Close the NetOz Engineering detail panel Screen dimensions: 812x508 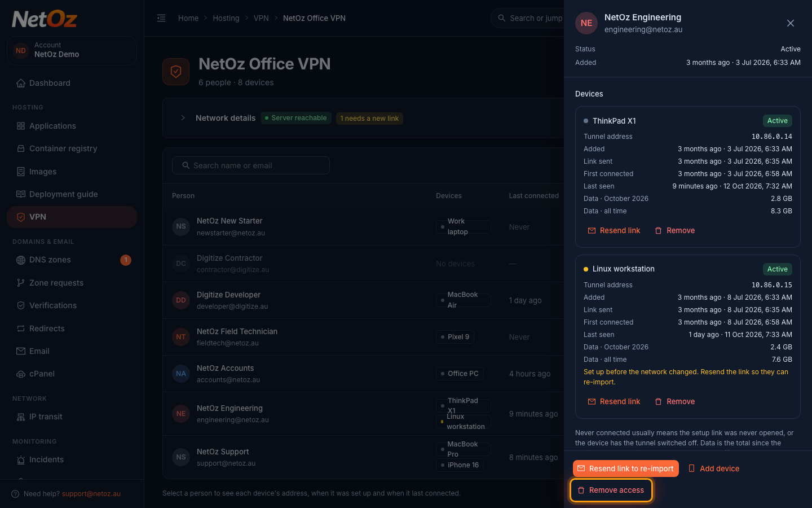coord(791,23)
